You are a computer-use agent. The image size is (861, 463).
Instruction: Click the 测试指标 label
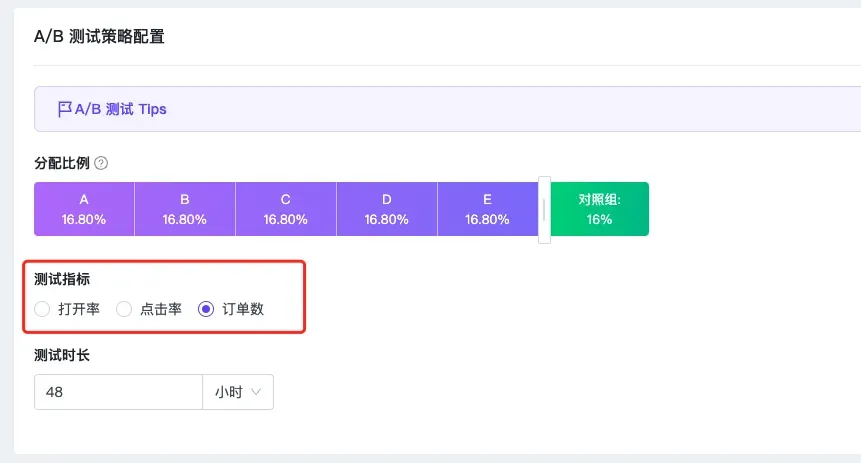point(62,279)
